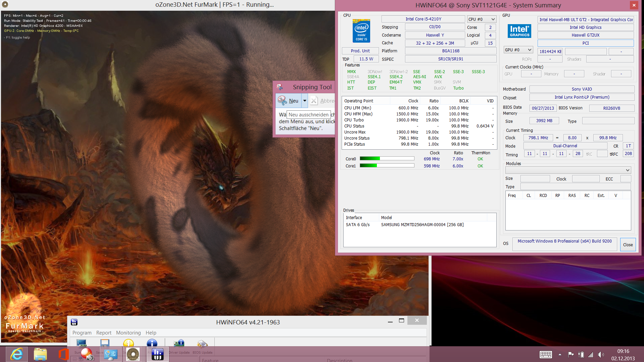Open the Program menu in HWiNFO64

click(x=82, y=333)
